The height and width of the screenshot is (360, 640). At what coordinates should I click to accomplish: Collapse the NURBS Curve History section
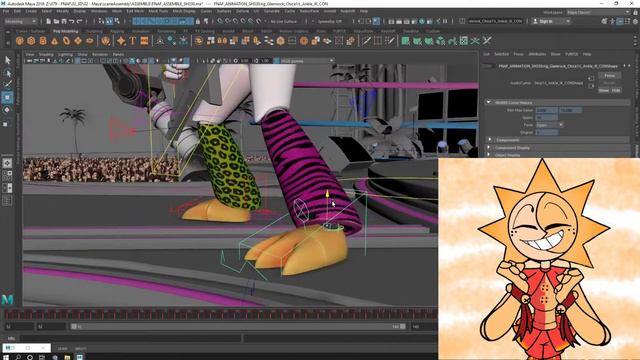(489, 102)
